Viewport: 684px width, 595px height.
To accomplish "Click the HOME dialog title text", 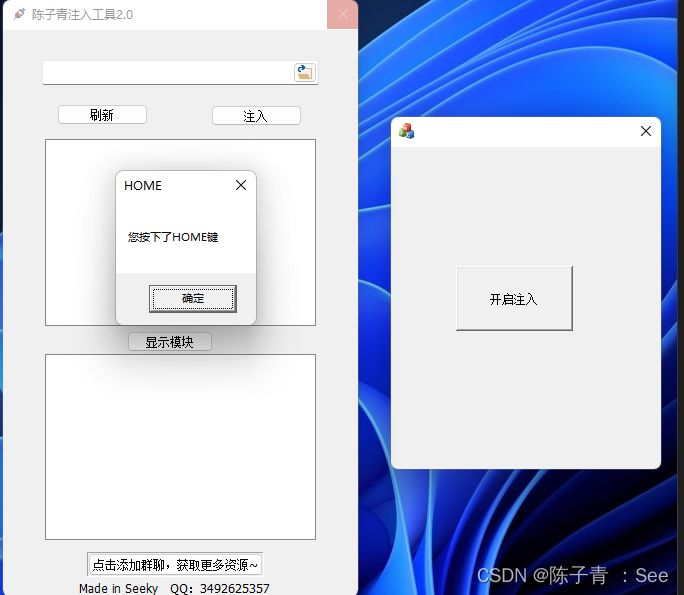I will click(143, 186).
